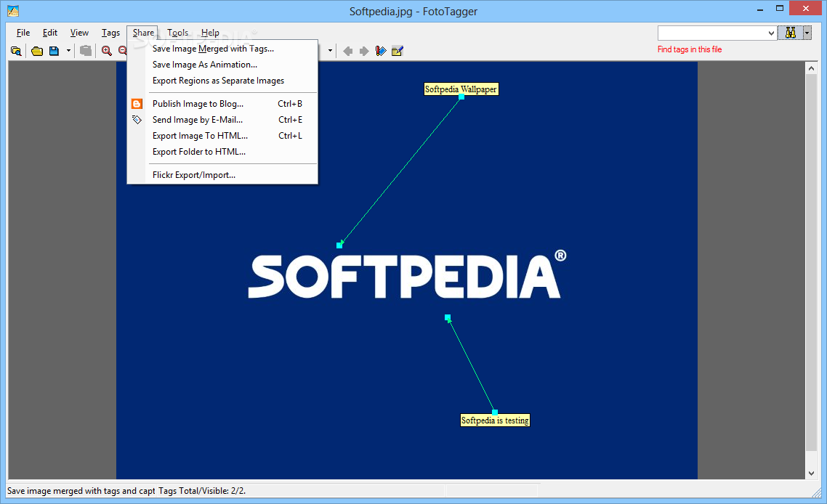Close the FotoTagger window
The image size is (827, 504).
[x=805, y=8]
